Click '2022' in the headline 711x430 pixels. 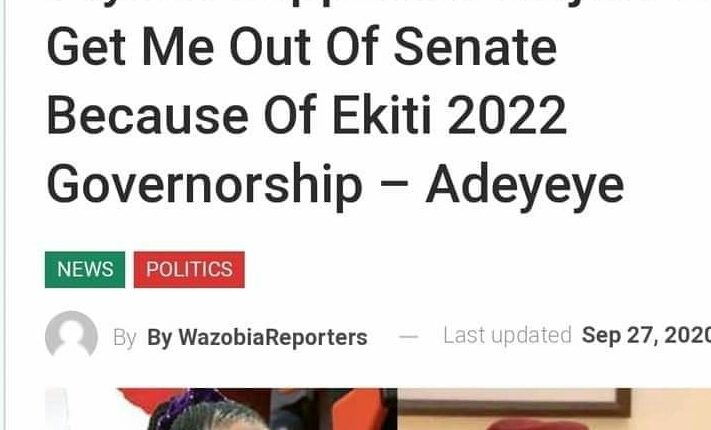pyautogui.click(x=507, y=116)
